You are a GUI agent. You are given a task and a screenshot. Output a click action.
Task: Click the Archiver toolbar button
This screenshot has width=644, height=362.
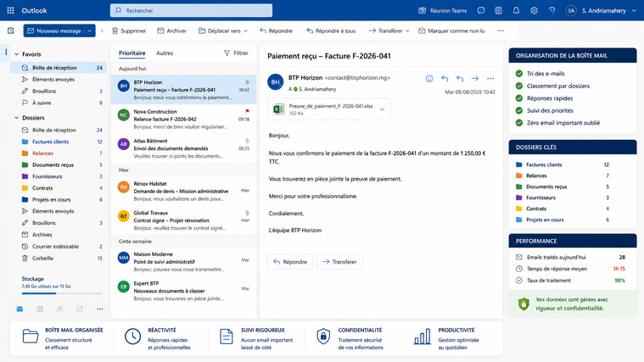pyautogui.click(x=171, y=31)
